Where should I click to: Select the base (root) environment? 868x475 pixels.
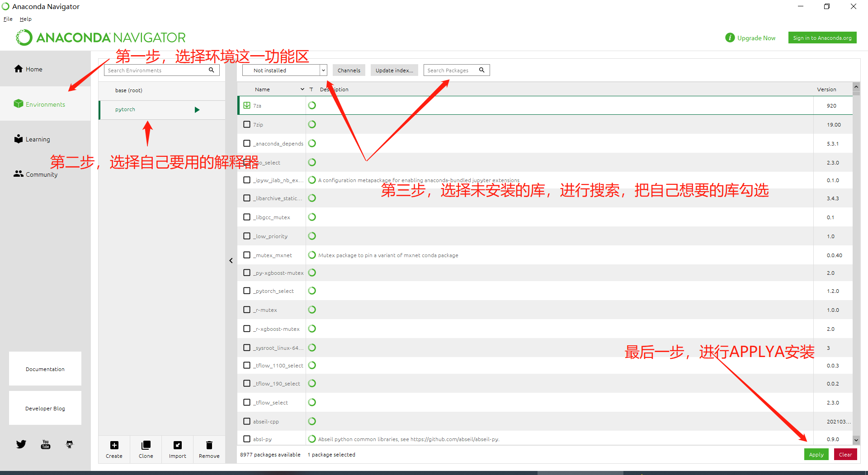162,90
